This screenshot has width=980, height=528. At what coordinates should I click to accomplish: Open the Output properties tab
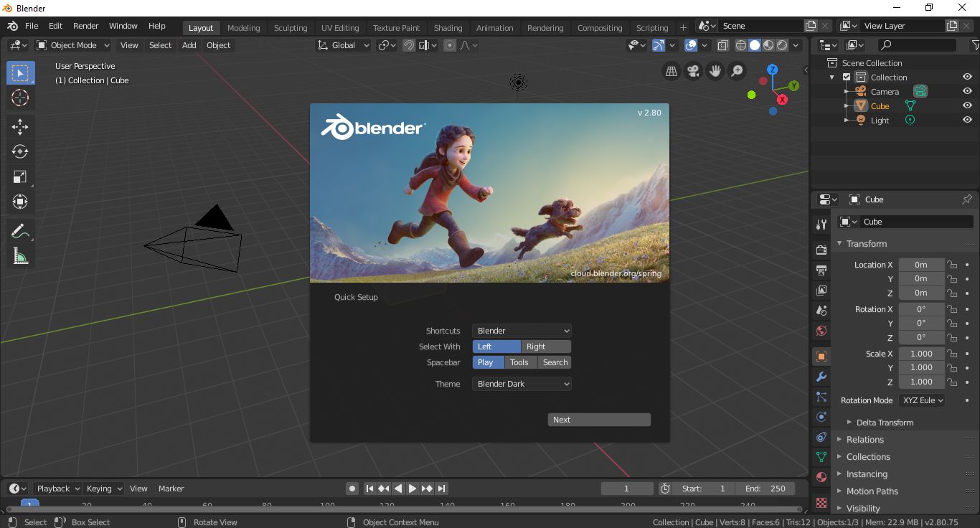tap(821, 270)
